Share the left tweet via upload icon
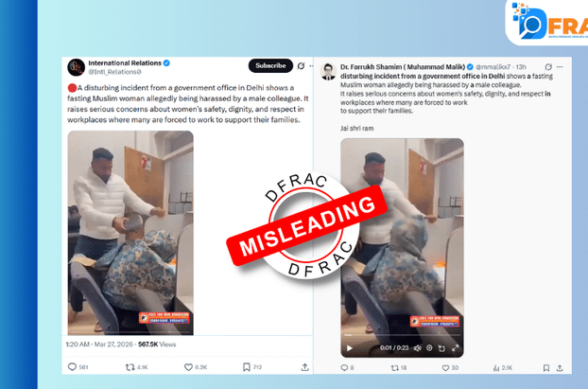588x389 pixels. point(305,367)
